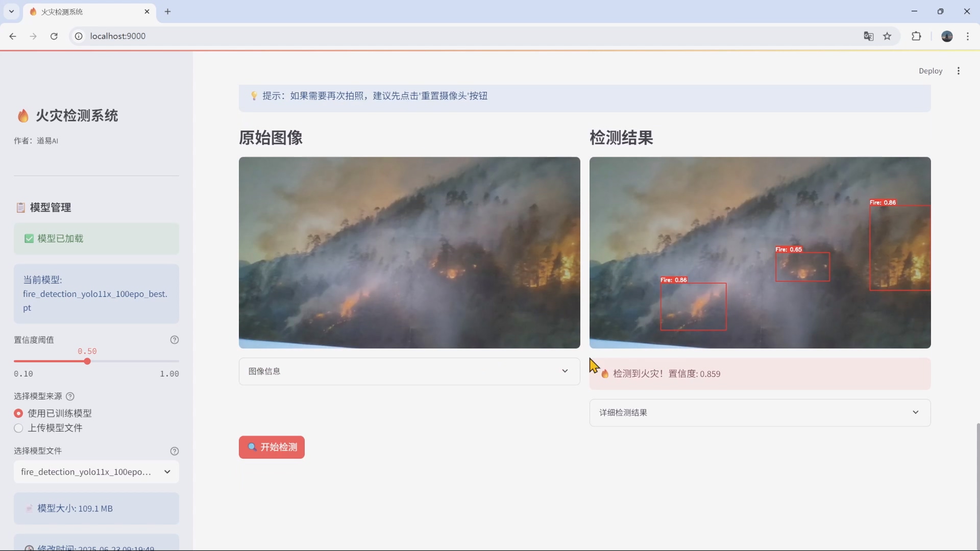
Task: Adjust the confidence threshold slider handle
Action: pos(87,361)
